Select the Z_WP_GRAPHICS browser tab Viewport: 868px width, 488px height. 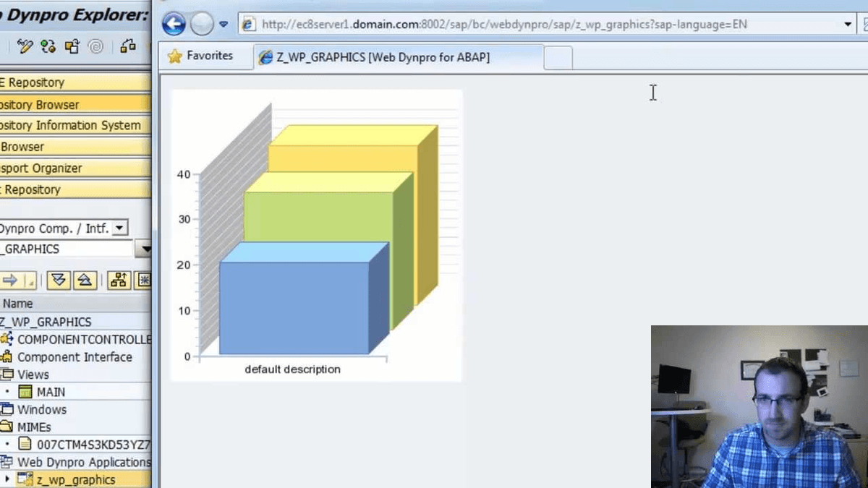pyautogui.click(x=398, y=57)
